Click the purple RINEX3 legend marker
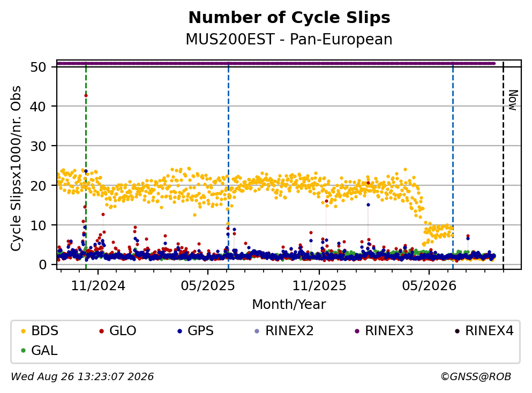Screen dimensions: 532x393 point(357,331)
